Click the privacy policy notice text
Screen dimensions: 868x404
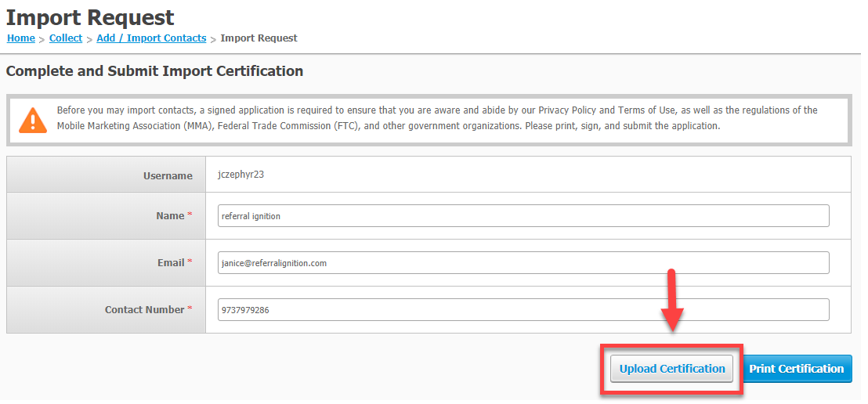click(437, 118)
